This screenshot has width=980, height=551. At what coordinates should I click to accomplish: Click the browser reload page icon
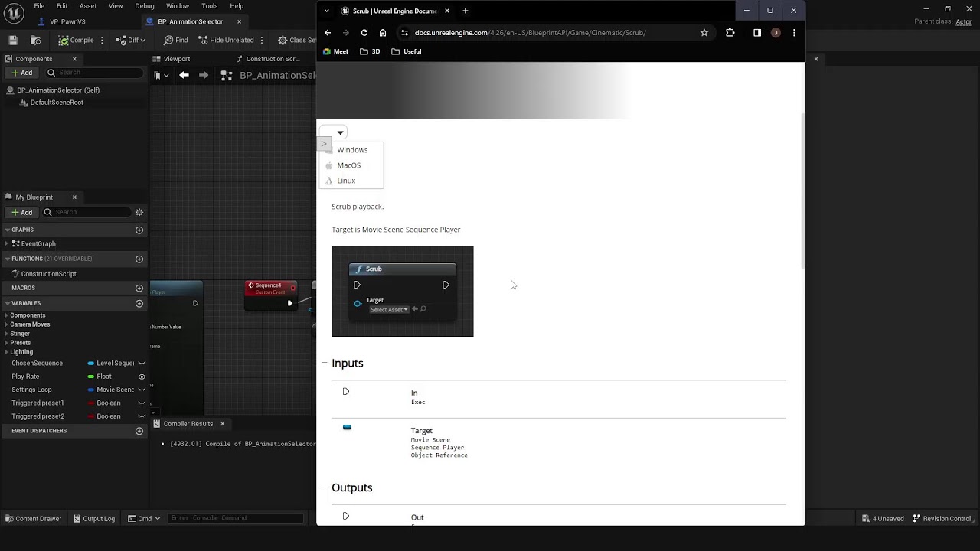pos(364,33)
